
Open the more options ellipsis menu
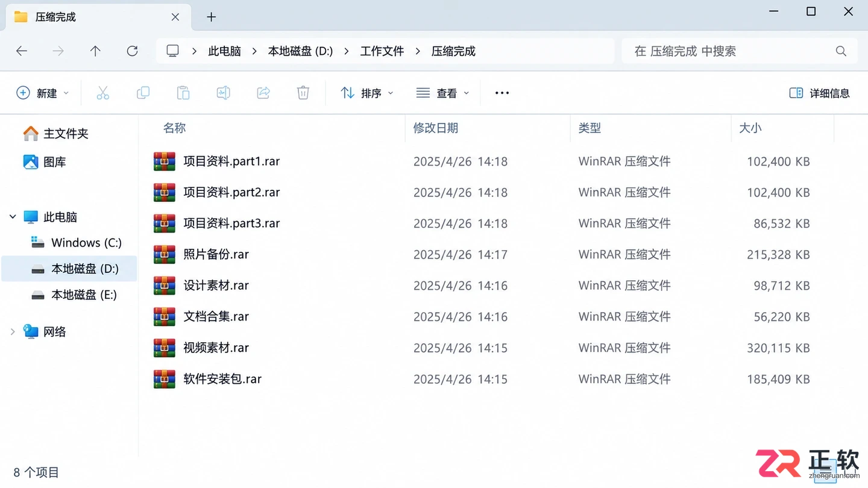click(502, 93)
